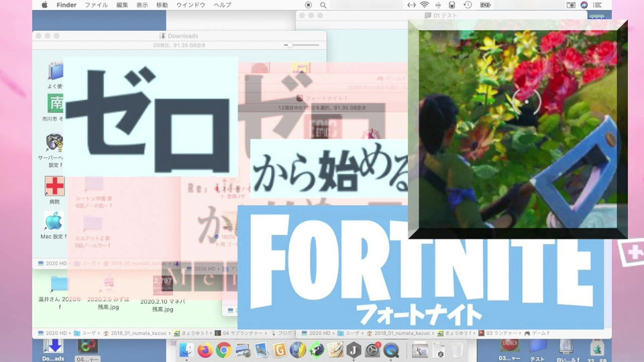Open the globe with feather app in Dock
Viewport: 644px width, 362px height.
coord(298,350)
